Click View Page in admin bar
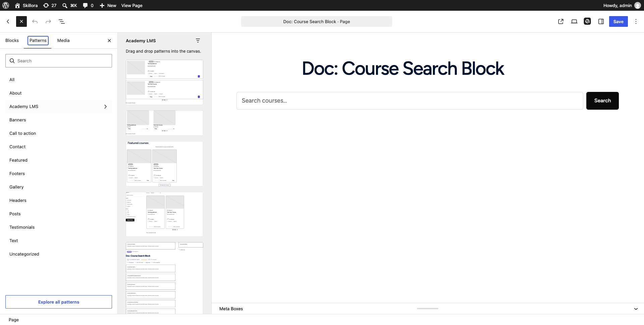Screen dimensions: 644x325 132,5
